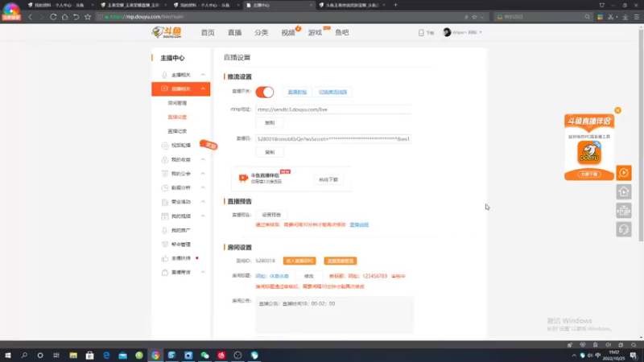Open the user account dropdown by the avatar
The width and height of the screenshot is (644, 362).
click(462, 32)
